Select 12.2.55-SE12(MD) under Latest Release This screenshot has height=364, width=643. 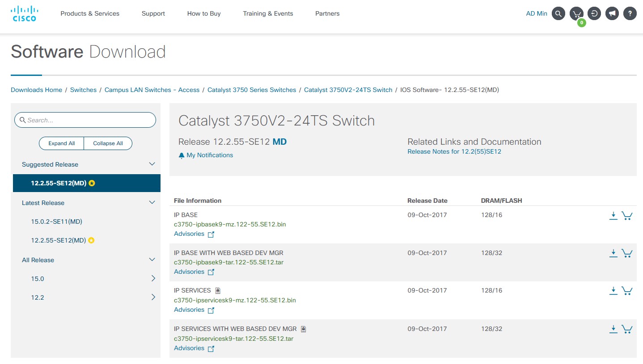[58, 240]
